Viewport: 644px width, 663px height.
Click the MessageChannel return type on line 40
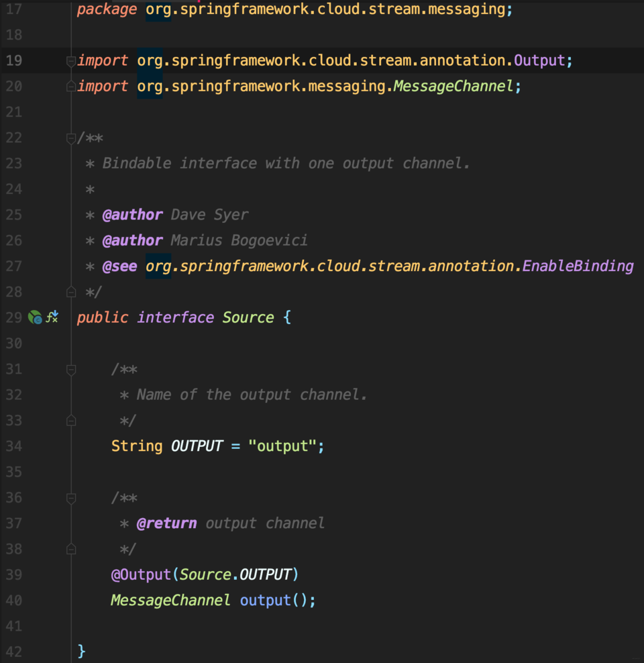tap(170, 601)
